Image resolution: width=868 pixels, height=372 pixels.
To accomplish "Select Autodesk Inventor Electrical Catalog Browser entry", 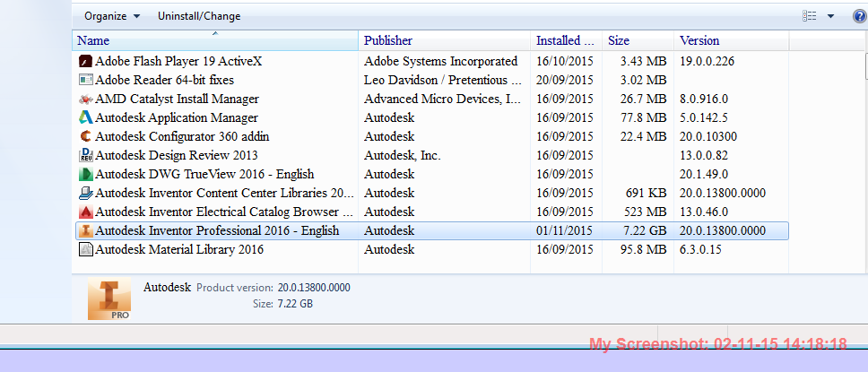I will click(224, 212).
